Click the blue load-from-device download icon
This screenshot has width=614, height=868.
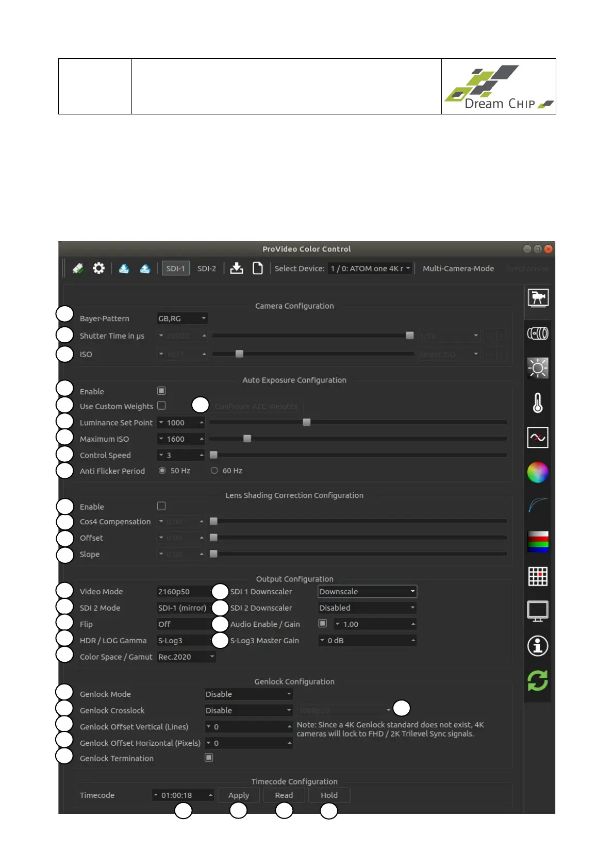(x=124, y=269)
